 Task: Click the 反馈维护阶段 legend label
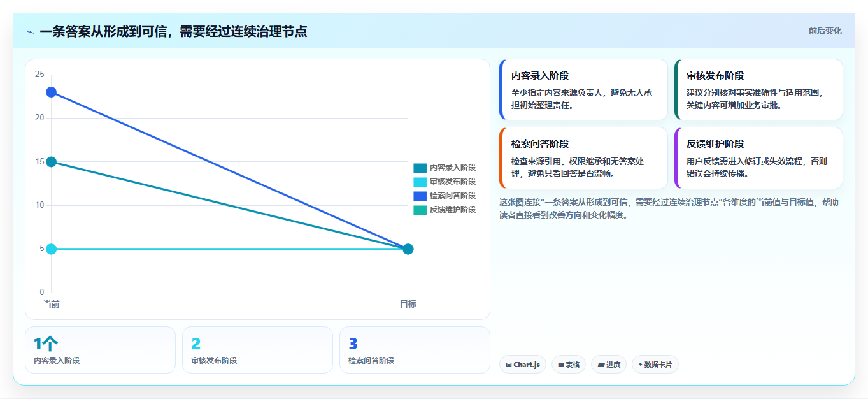(x=453, y=210)
